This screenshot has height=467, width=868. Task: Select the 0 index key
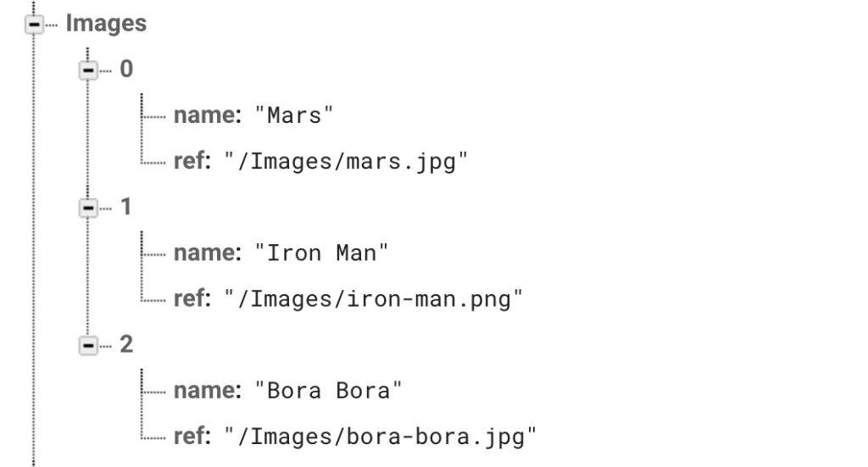126,69
